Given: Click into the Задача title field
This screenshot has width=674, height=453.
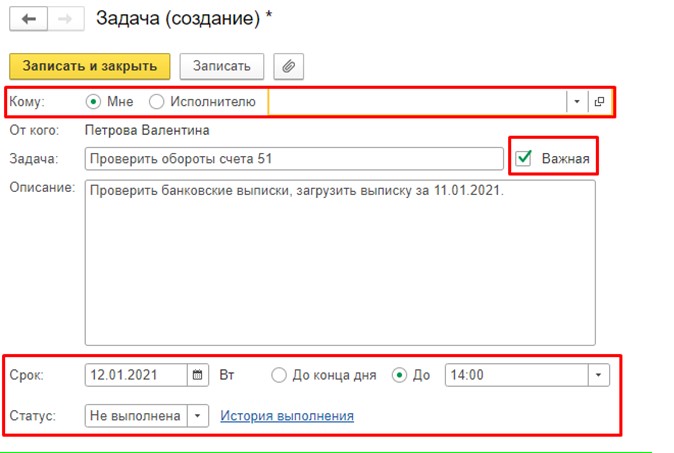Looking at the screenshot, I should coord(294,159).
